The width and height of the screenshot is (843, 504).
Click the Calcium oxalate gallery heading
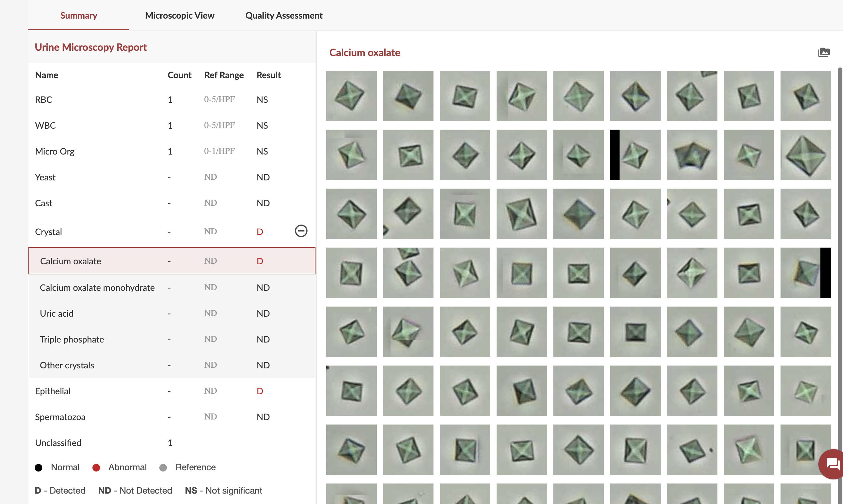coord(364,52)
